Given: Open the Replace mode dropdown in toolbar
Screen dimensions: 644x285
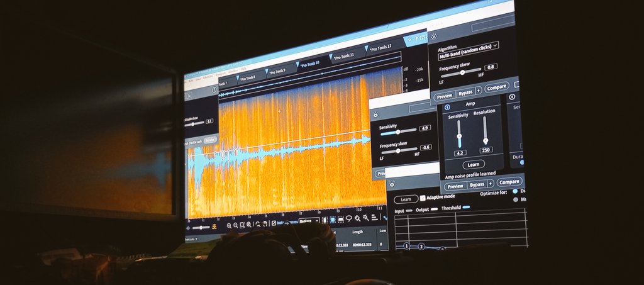Looking at the screenshot, I should tap(309, 221).
